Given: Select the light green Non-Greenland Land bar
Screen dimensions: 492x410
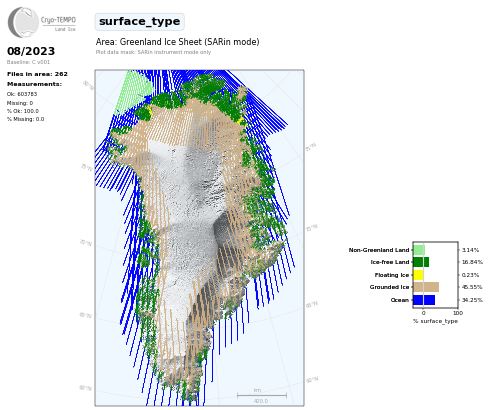Looking at the screenshot, I should [419, 250].
